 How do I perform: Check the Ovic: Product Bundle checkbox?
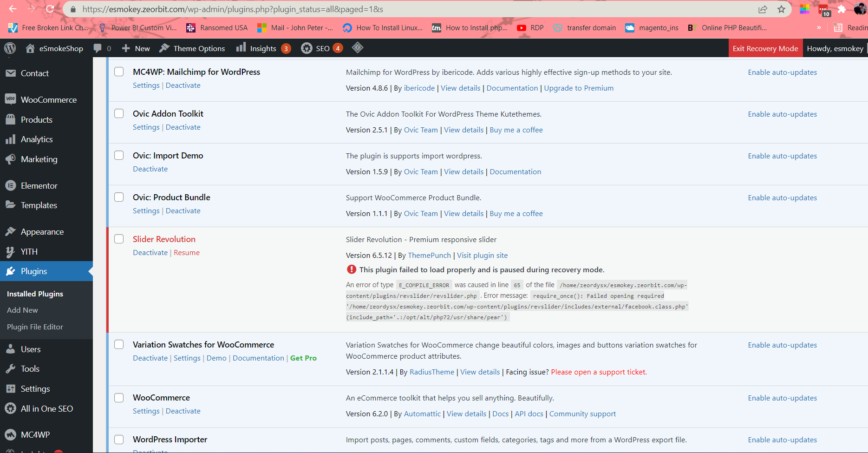[x=119, y=197]
